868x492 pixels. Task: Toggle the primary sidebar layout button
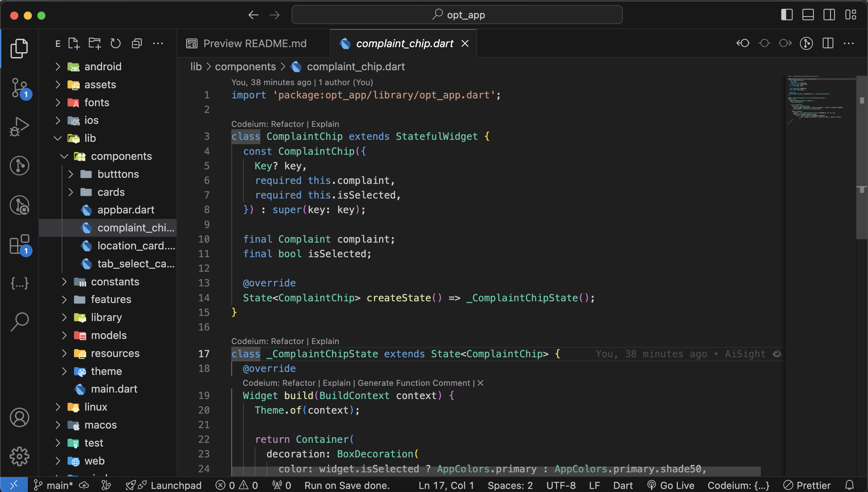click(787, 15)
